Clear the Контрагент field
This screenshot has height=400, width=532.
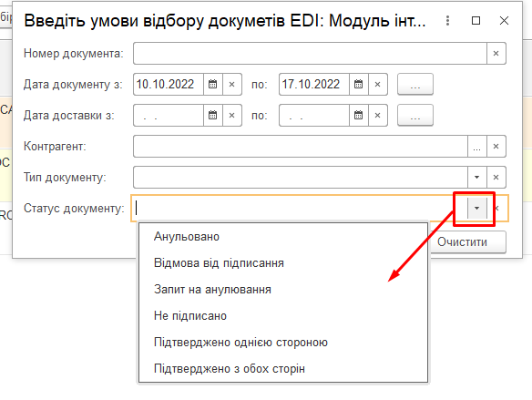(x=496, y=146)
